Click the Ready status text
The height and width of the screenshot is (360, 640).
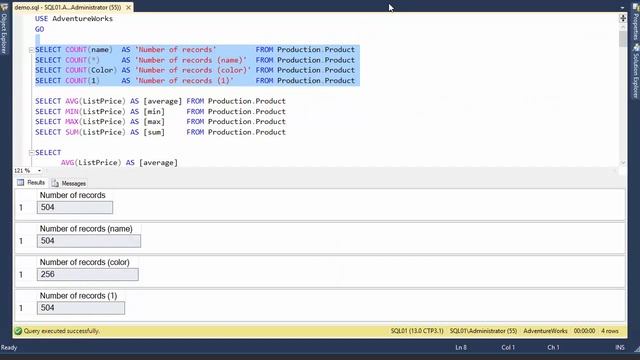pos(9,348)
